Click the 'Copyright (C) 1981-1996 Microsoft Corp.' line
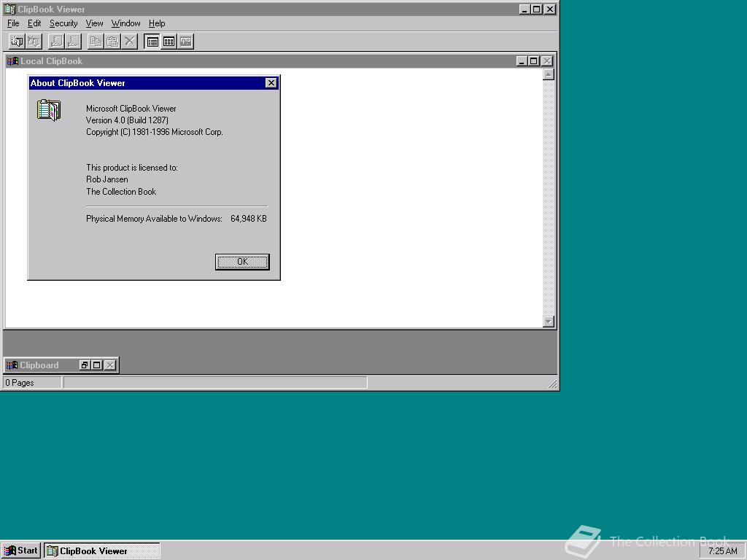Screen dimensions: 747x560 (155, 132)
